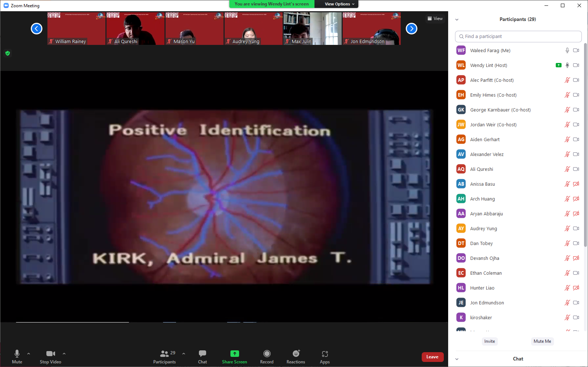Open the Chat bubble icon
This screenshot has height=367, width=588.
203,354
